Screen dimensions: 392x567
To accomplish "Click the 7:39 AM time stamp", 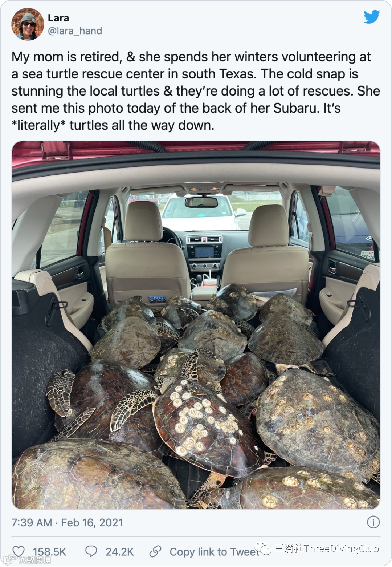I will (x=32, y=522).
